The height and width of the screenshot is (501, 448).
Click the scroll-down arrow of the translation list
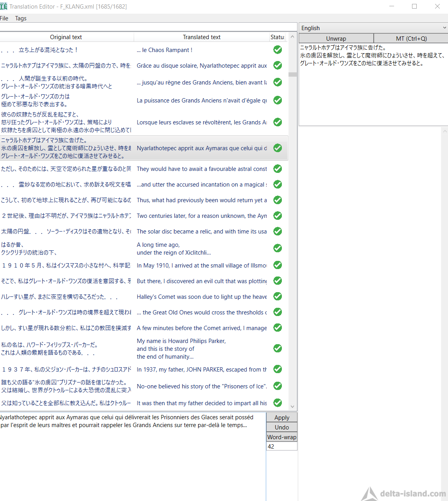(292, 407)
